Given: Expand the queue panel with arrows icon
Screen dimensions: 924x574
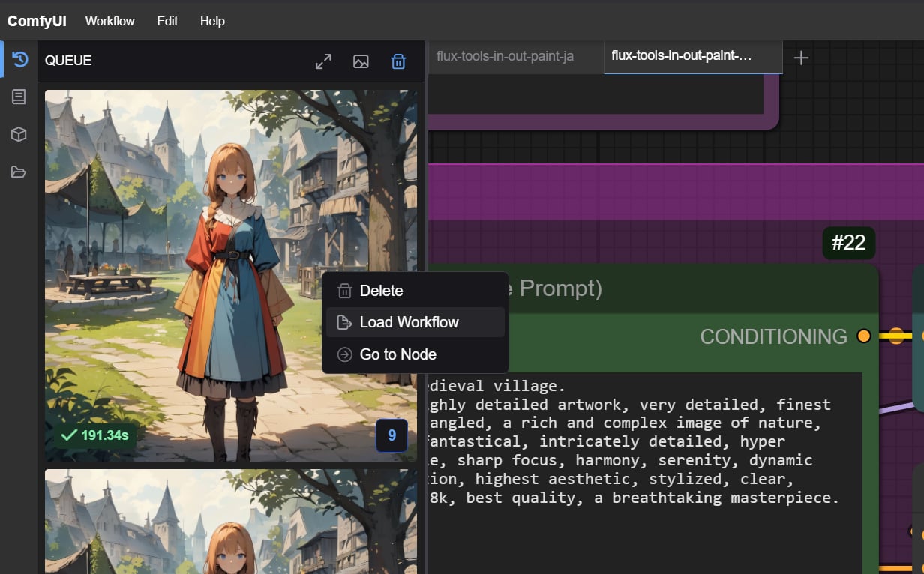Looking at the screenshot, I should 323,61.
